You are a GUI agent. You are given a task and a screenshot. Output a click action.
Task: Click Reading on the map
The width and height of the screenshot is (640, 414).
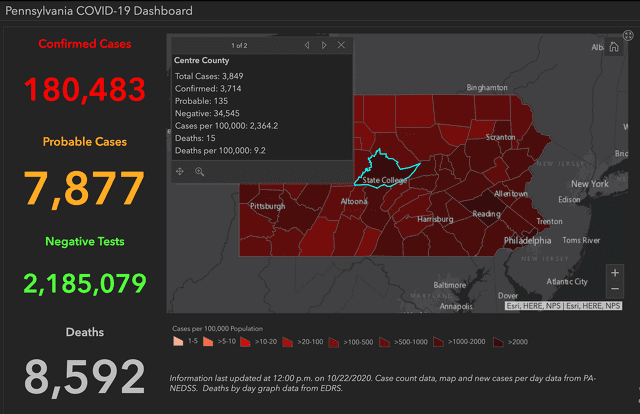pyautogui.click(x=486, y=214)
